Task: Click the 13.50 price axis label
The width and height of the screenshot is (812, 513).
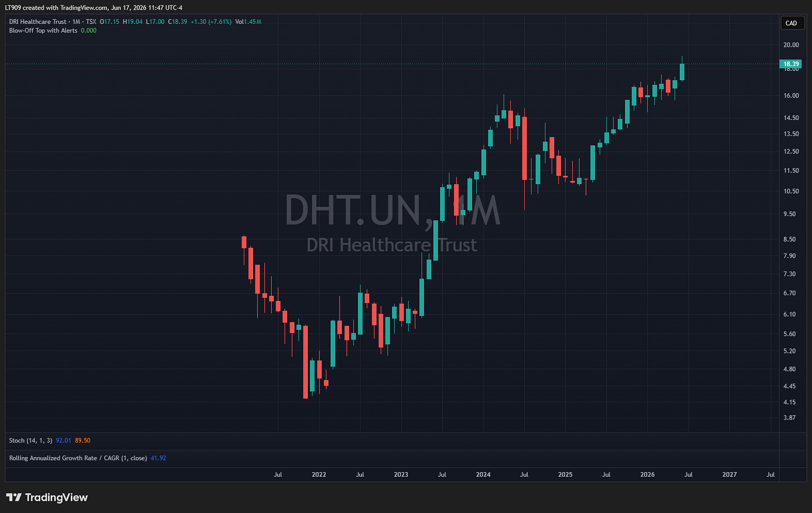Action: click(x=791, y=134)
